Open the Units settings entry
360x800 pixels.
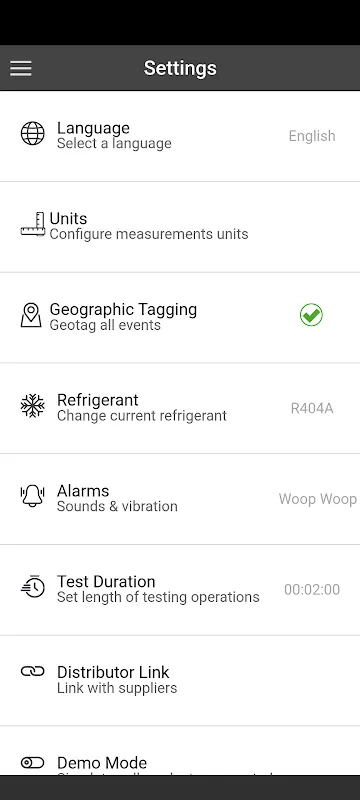point(180,227)
